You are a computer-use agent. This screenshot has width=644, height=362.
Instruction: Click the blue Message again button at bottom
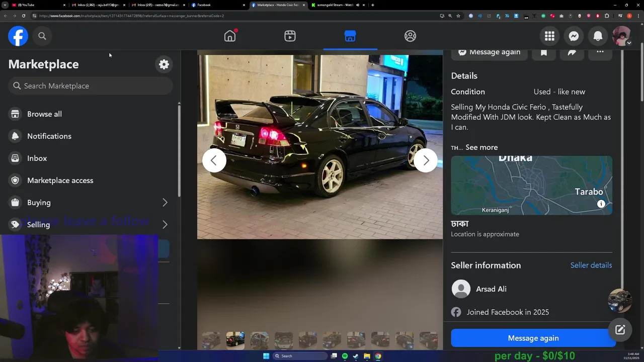coord(533,338)
